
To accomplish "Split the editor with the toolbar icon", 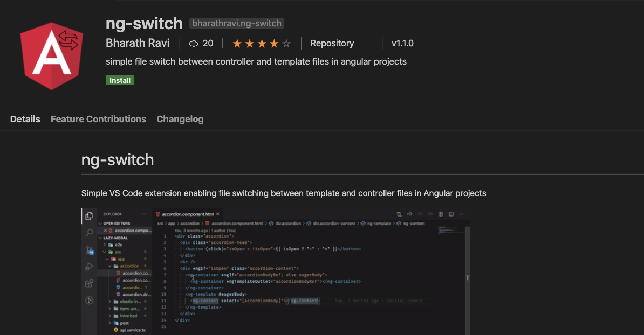I will (x=451, y=214).
